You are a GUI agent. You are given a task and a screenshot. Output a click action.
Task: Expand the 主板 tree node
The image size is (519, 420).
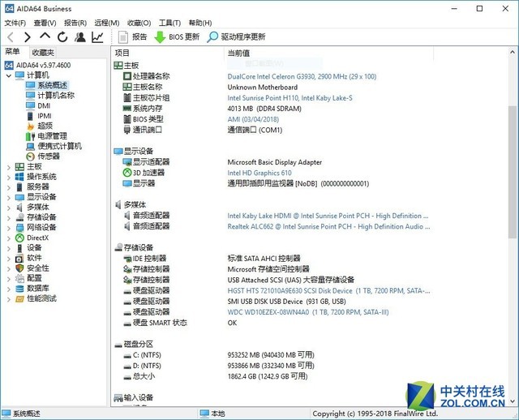point(9,167)
